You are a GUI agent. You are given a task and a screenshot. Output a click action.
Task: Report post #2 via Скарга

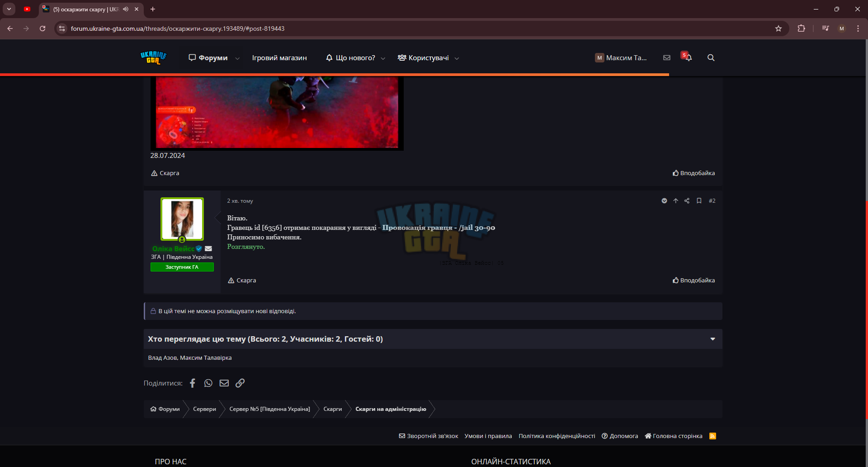pos(242,281)
